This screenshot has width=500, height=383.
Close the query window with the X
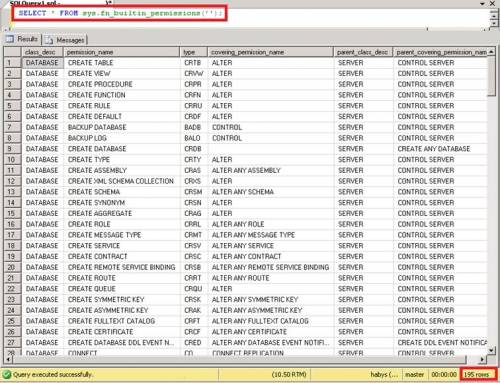tap(492, 3)
